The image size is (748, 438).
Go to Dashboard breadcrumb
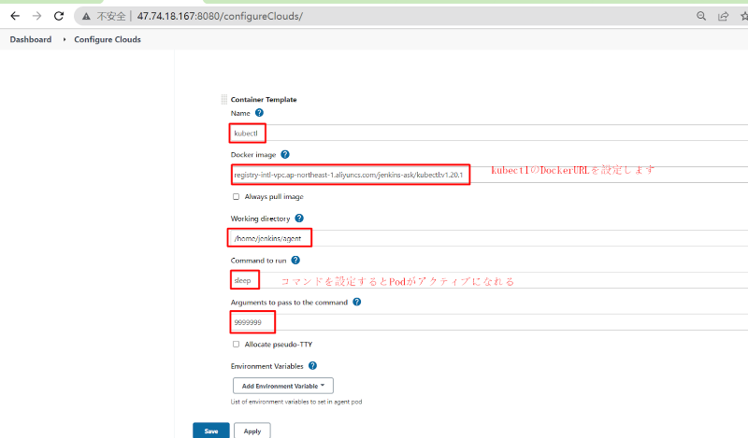[31, 40]
